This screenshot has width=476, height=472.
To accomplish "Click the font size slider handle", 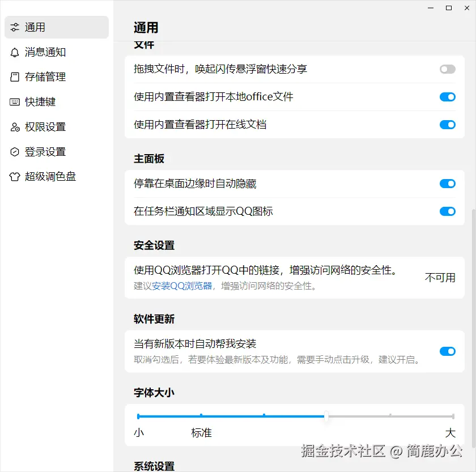I will point(326,416).
